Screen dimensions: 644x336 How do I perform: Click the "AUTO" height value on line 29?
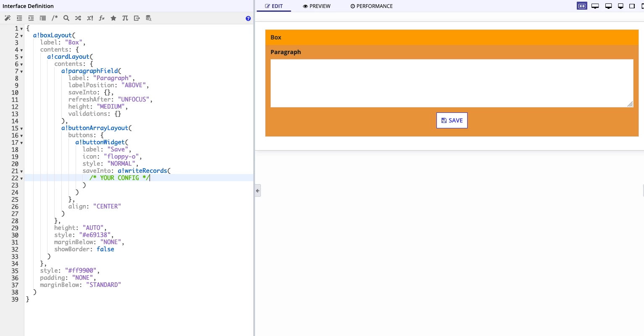93,228
